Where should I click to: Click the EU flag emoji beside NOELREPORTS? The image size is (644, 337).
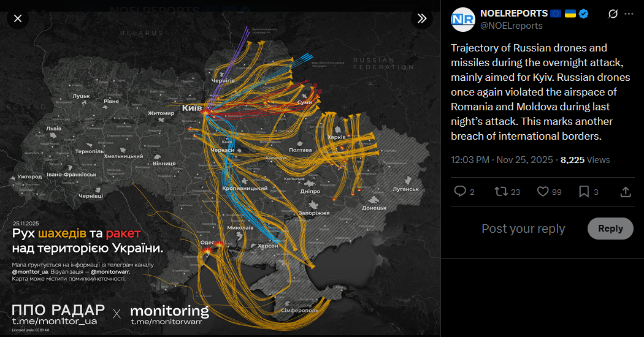click(556, 13)
